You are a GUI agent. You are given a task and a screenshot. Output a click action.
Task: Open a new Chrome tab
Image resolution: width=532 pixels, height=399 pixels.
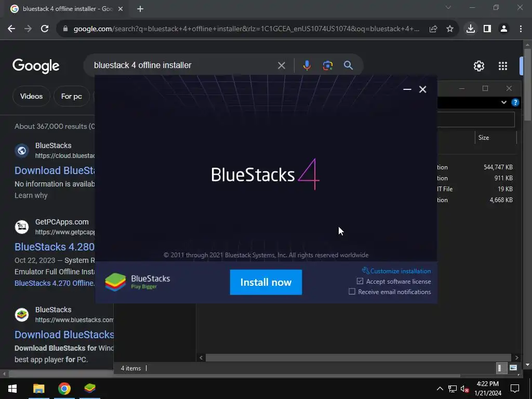(x=140, y=9)
